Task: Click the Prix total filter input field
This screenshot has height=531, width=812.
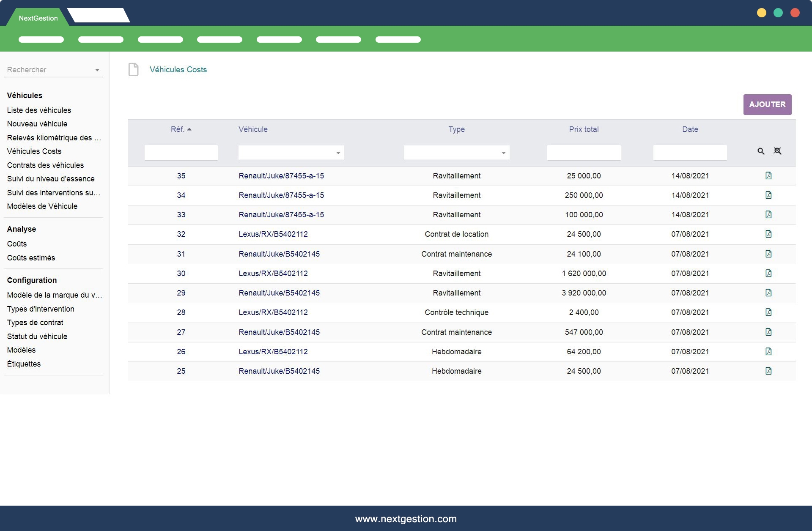Action: pos(584,153)
